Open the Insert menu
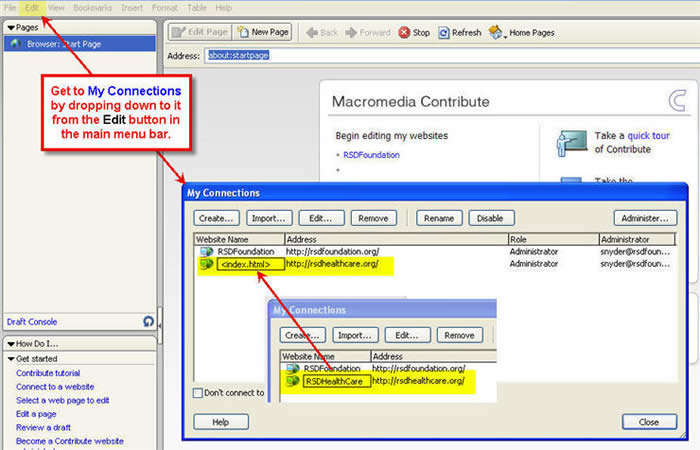 [x=132, y=8]
